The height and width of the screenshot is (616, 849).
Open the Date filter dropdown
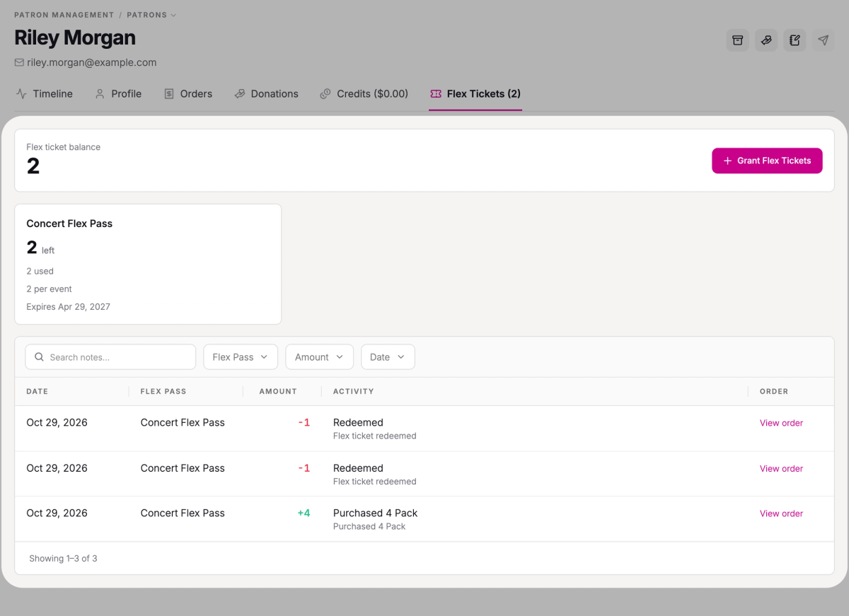(x=388, y=357)
